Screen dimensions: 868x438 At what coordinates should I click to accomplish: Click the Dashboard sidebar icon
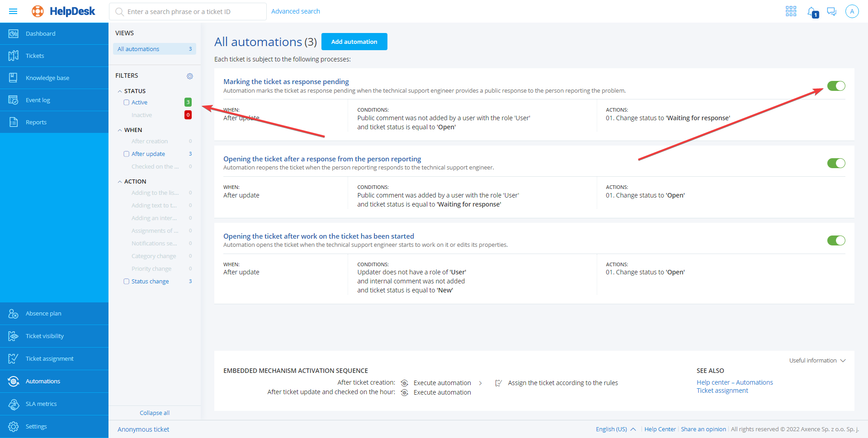pyautogui.click(x=14, y=33)
